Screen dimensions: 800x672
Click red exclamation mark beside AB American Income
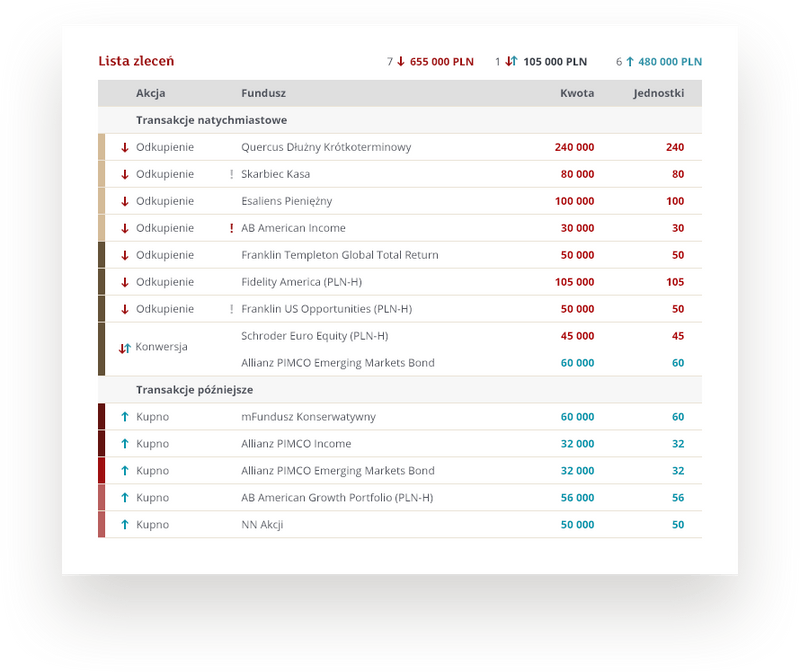(231, 228)
